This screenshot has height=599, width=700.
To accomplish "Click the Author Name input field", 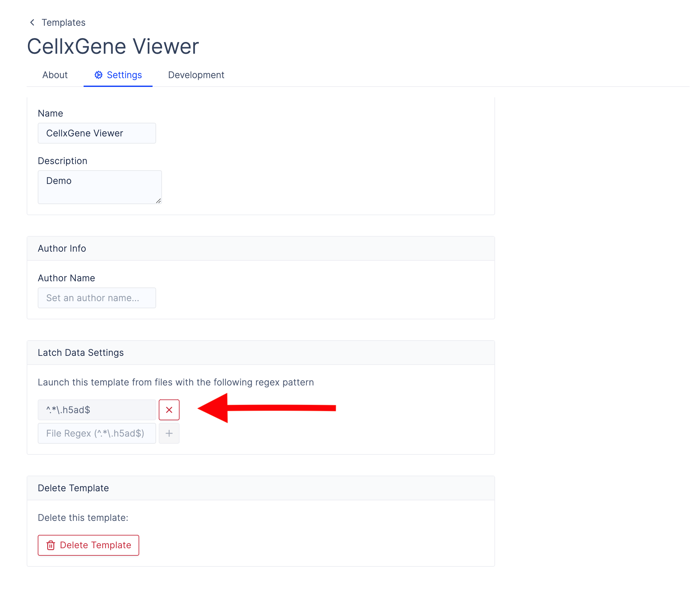I will [97, 298].
